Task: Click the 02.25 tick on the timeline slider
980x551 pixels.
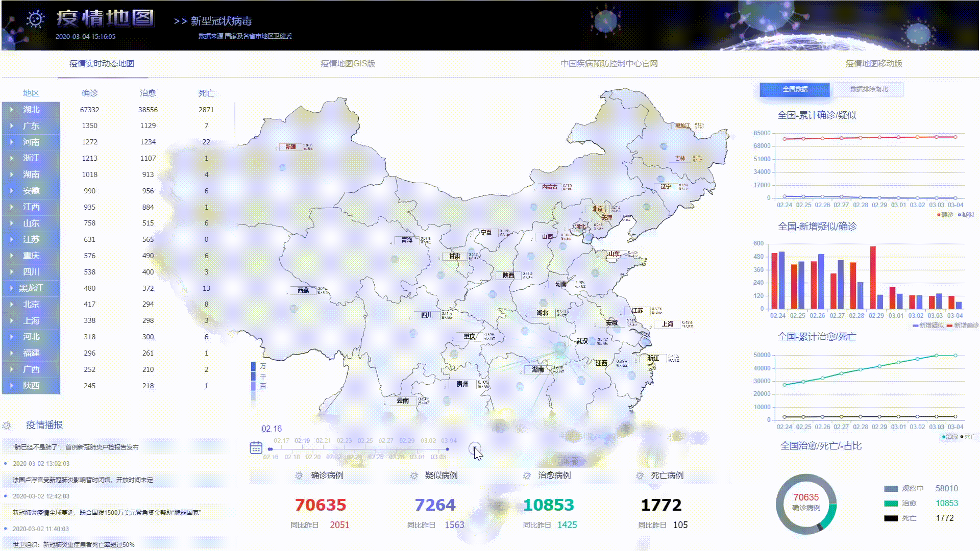Action: (365, 441)
